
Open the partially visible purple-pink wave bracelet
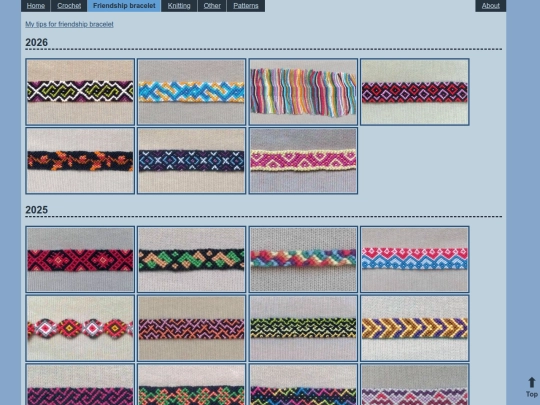coord(415,385)
